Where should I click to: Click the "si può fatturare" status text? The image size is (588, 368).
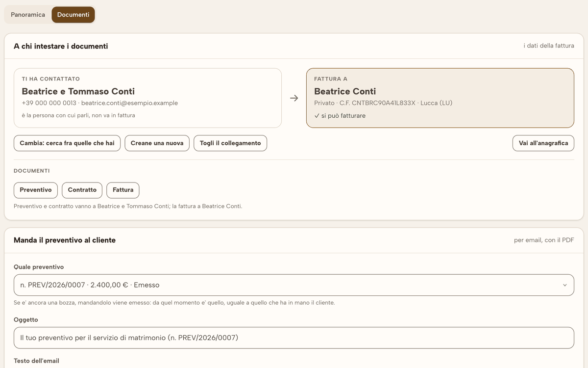coord(340,116)
